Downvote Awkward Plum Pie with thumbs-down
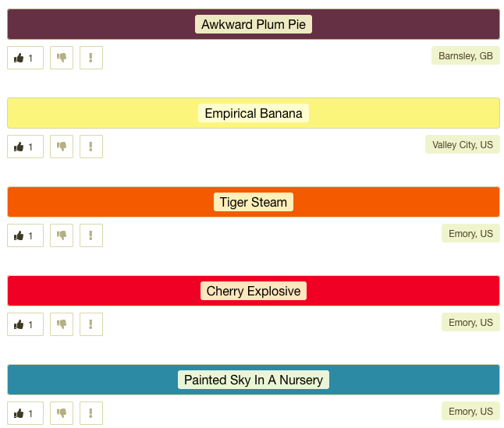 pos(62,58)
